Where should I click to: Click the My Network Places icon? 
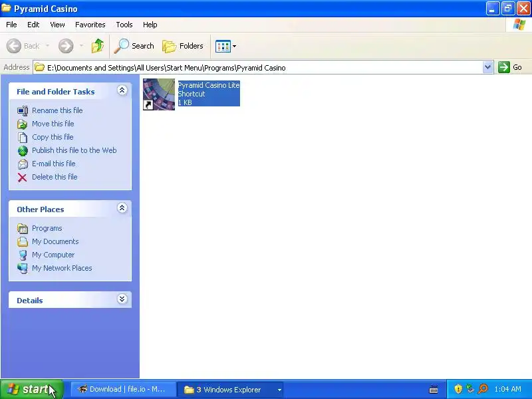(x=23, y=269)
